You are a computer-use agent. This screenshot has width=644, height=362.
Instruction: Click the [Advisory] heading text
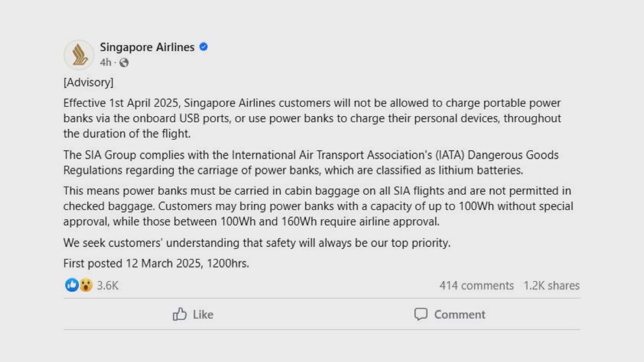tap(89, 82)
